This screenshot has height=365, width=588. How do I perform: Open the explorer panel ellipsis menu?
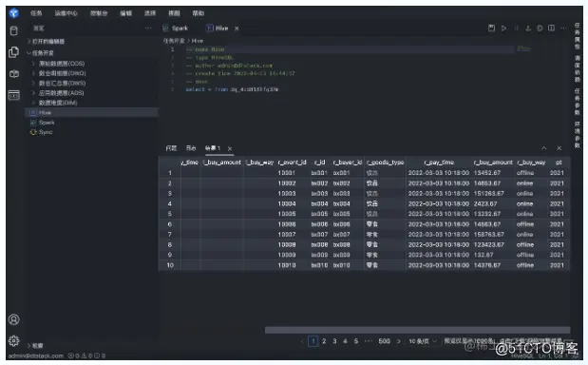tap(148, 29)
